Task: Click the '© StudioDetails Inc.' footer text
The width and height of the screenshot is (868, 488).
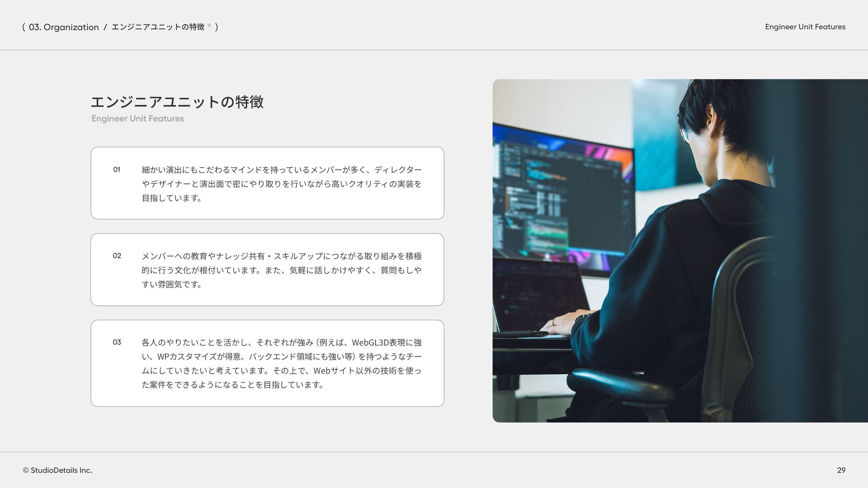Action: 57,470
